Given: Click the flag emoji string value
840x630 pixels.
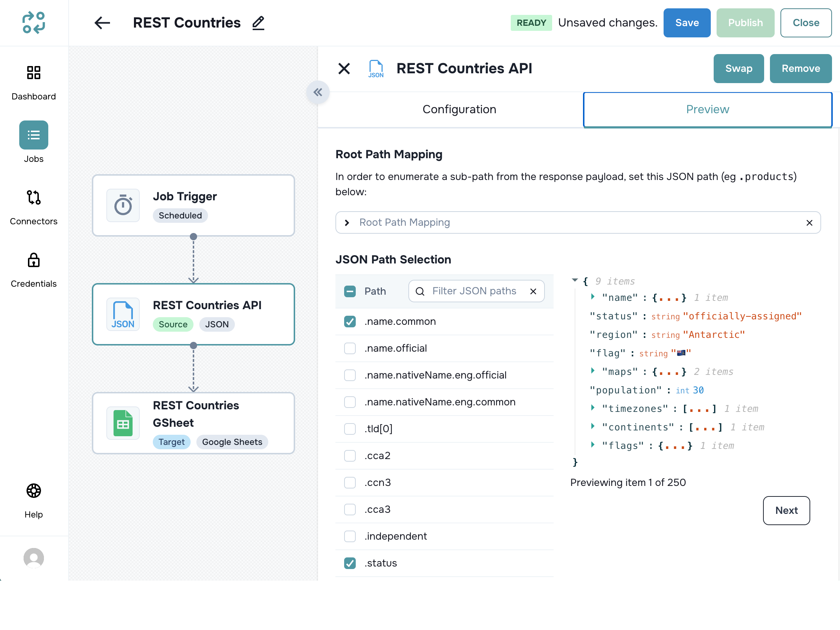Looking at the screenshot, I should (681, 353).
